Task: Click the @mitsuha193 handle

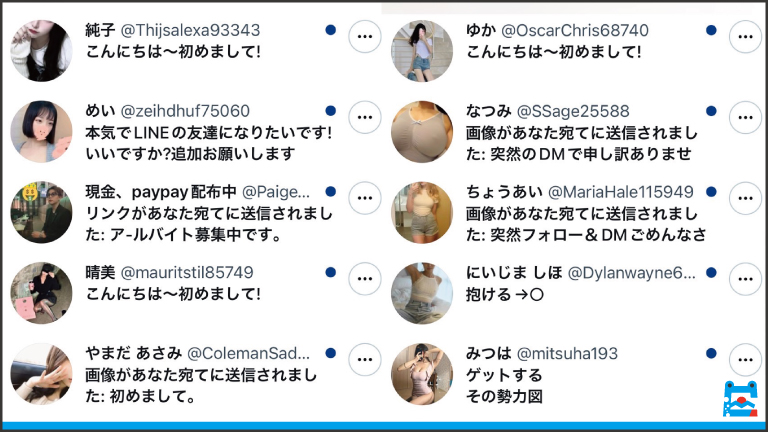Action: coord(567,354)
